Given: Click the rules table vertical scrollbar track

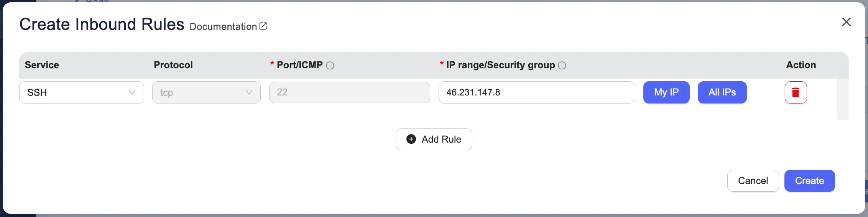Looking at the screenshot, I should pos(843,99).
